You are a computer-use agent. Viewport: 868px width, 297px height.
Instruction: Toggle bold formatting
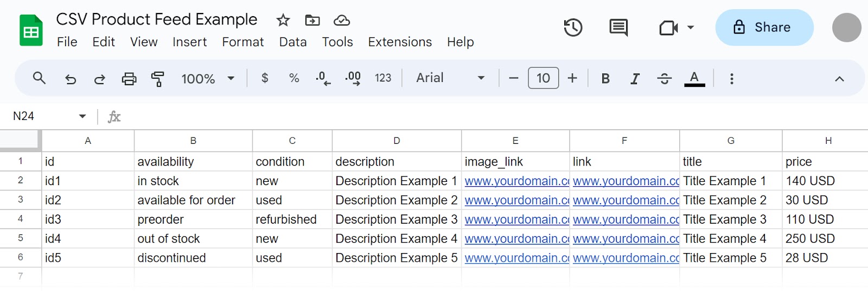click(x=605, y=79)
